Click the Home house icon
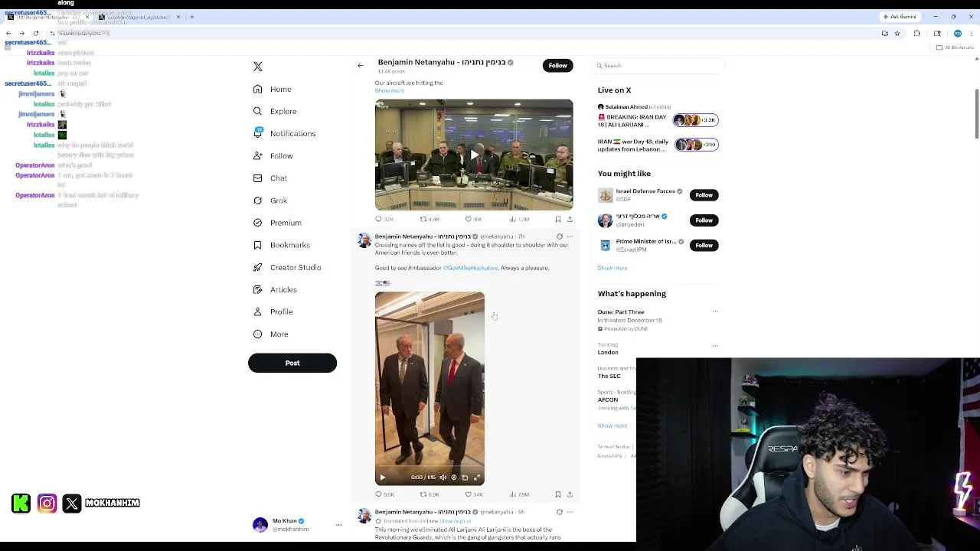This screenshot has width=980, height=551. click(x=258, y=89)
